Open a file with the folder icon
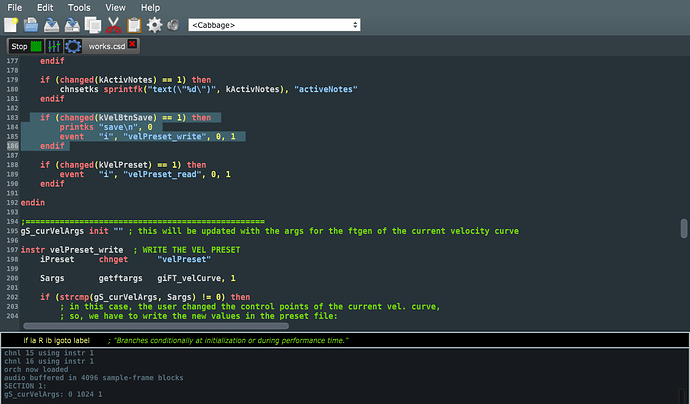Screen dimensions: 690x404 pyautogui.click(x=31, y=25)
